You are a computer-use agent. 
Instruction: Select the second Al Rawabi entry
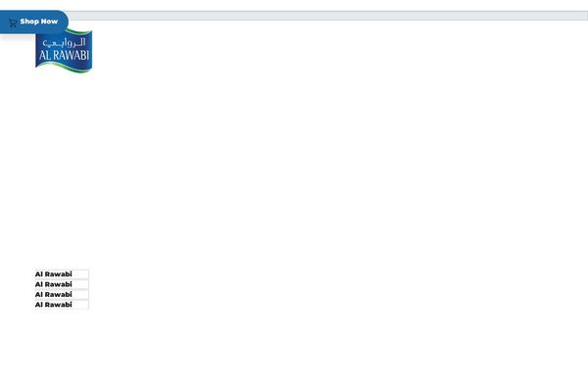click(x=54, y=284)
